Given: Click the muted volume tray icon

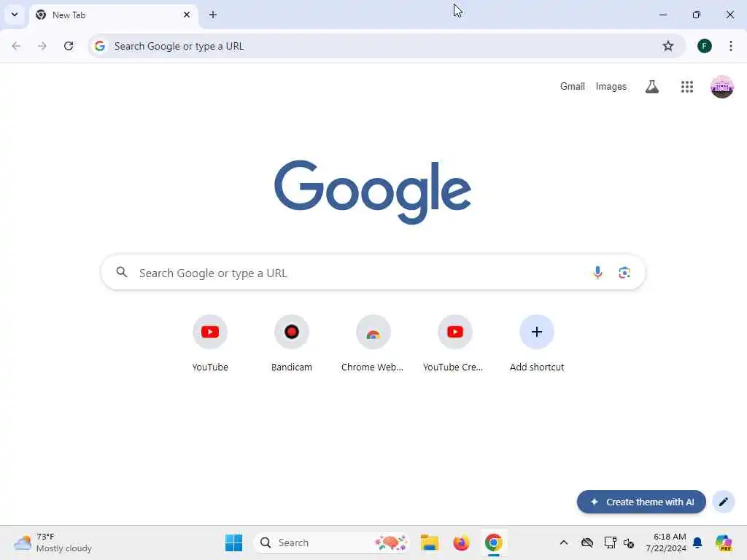Looking at the screenshot, I should [x=629, y=542].
